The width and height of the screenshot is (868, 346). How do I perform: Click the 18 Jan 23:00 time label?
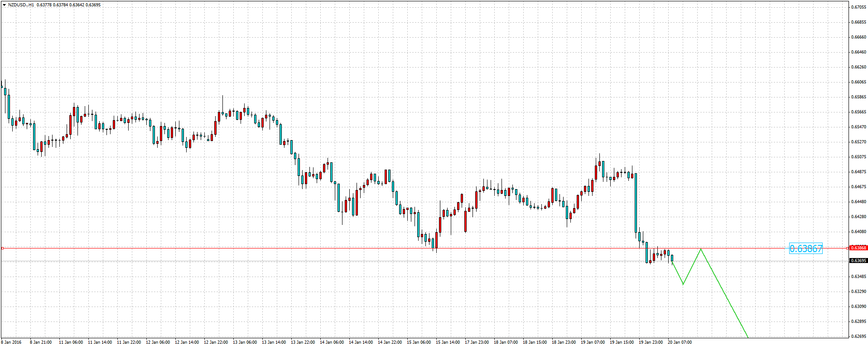coord(564,342)
